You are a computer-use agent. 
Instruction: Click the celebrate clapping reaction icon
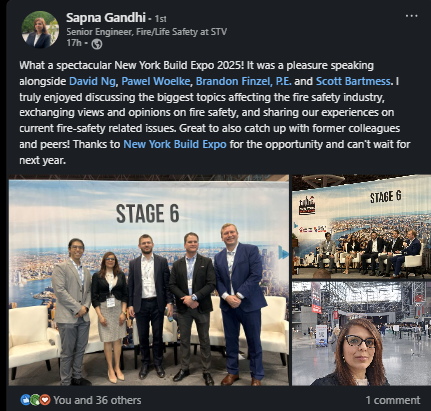(35, 400)
